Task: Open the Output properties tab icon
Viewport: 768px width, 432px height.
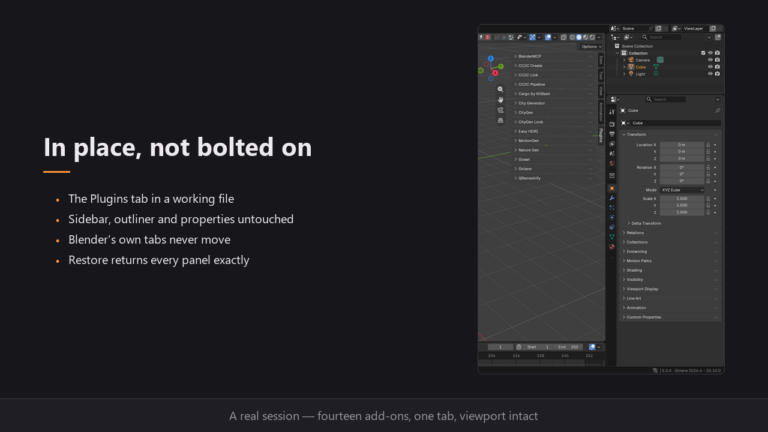Action: pos(612,134)
